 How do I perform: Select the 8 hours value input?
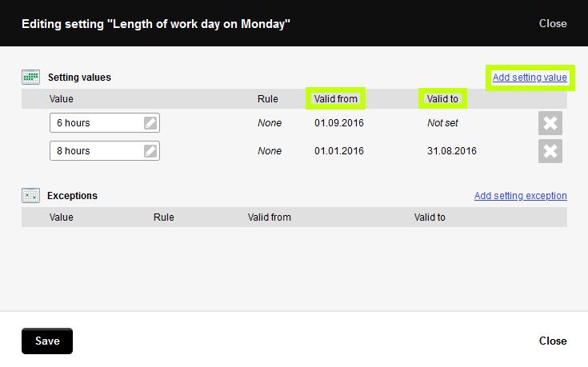[94, 151]
